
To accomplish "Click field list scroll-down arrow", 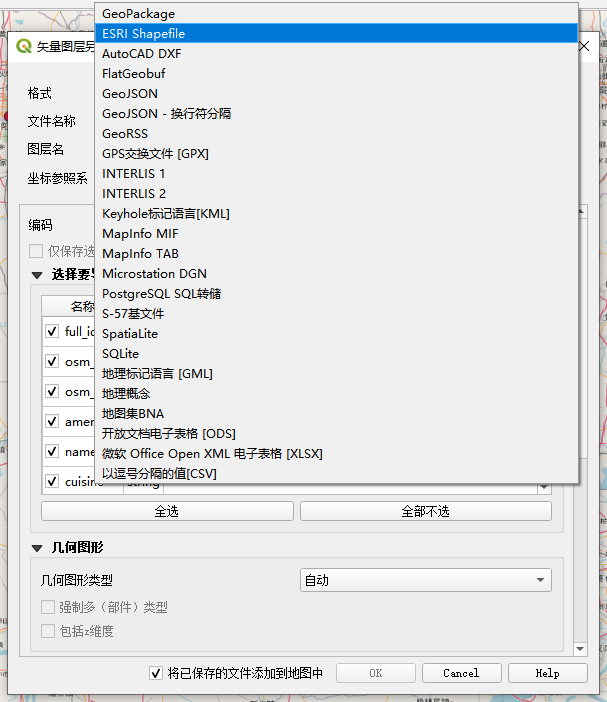I will pos(544,487).
